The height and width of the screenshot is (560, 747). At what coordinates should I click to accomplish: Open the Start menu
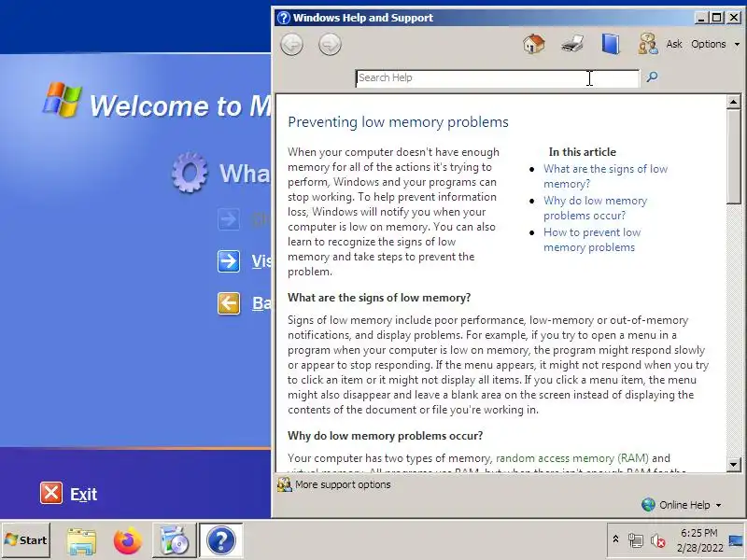26,540
